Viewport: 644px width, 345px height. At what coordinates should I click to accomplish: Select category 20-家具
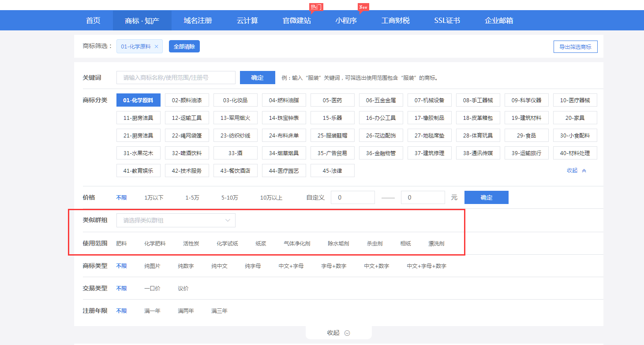(x=575, y=118)
